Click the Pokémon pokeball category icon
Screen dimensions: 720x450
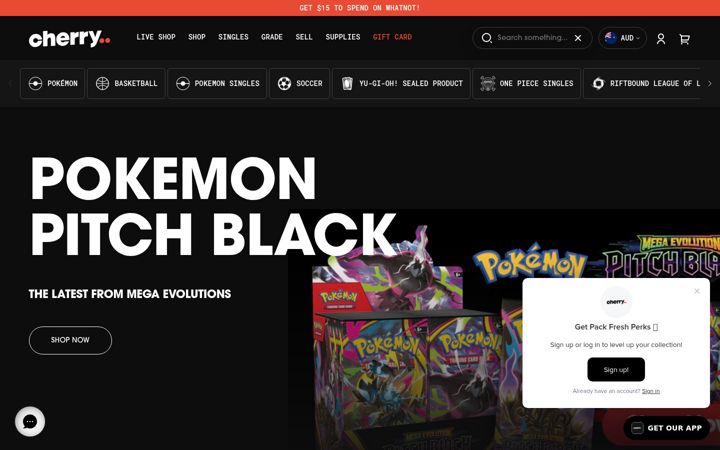[x=35, y=84]
